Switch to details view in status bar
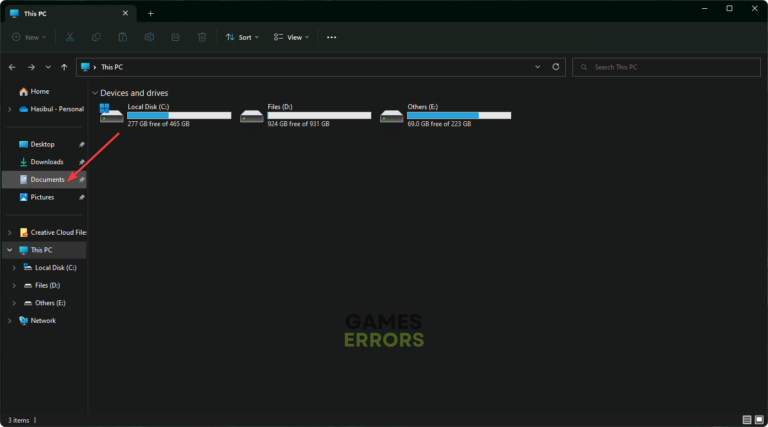This screenshot has height=427, width=768. click(746, 419)
